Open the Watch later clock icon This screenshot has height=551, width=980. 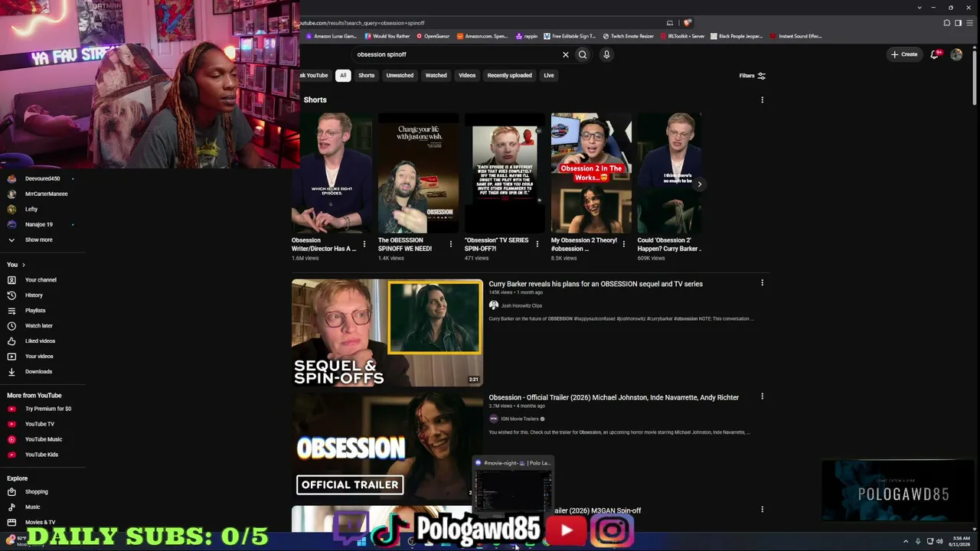[11, 326]
